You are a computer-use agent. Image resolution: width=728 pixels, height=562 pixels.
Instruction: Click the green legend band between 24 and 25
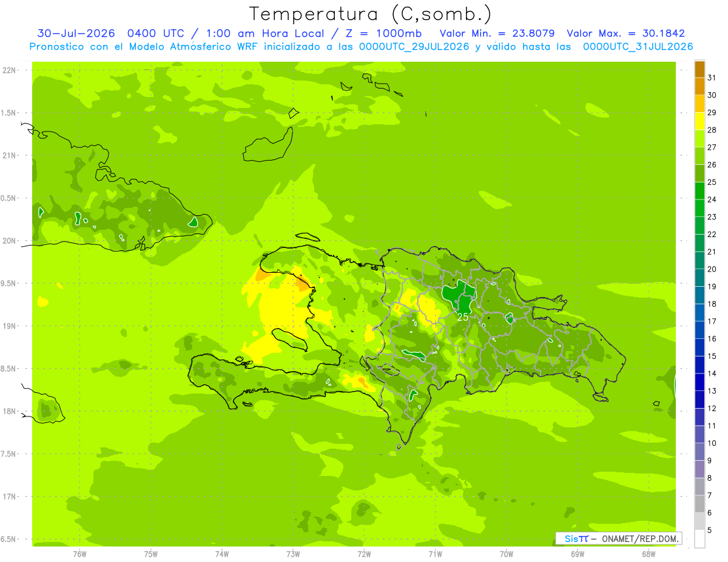tap(699, 191)
